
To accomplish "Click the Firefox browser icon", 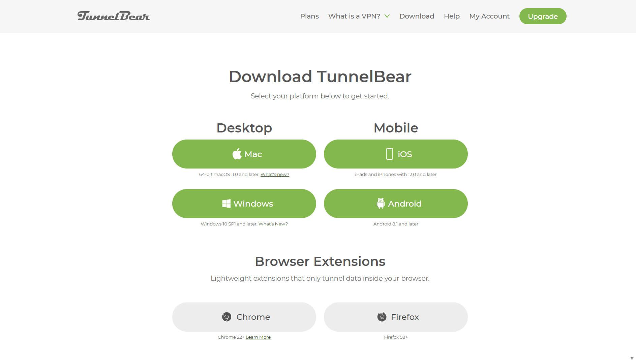I will coord(382,317).
